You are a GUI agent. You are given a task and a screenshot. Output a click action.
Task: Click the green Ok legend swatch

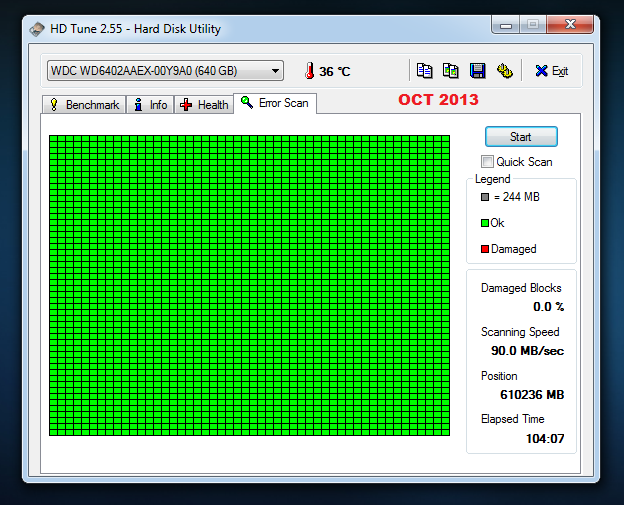485,223
